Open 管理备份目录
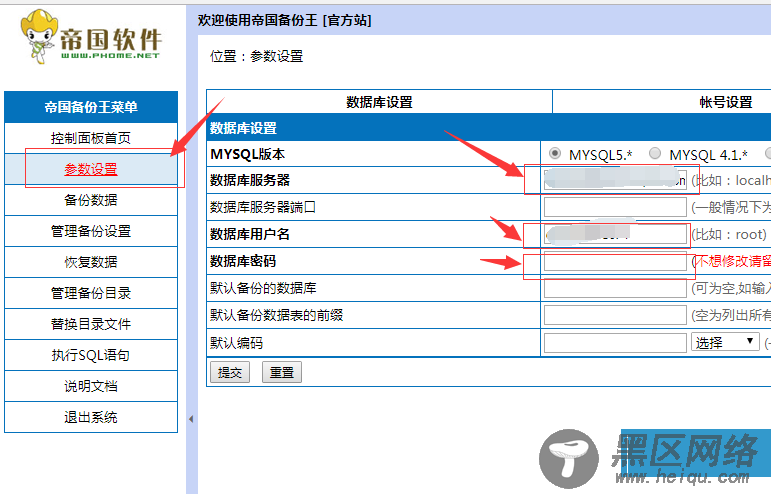771x494 pixels. click(x=91, y=293)
